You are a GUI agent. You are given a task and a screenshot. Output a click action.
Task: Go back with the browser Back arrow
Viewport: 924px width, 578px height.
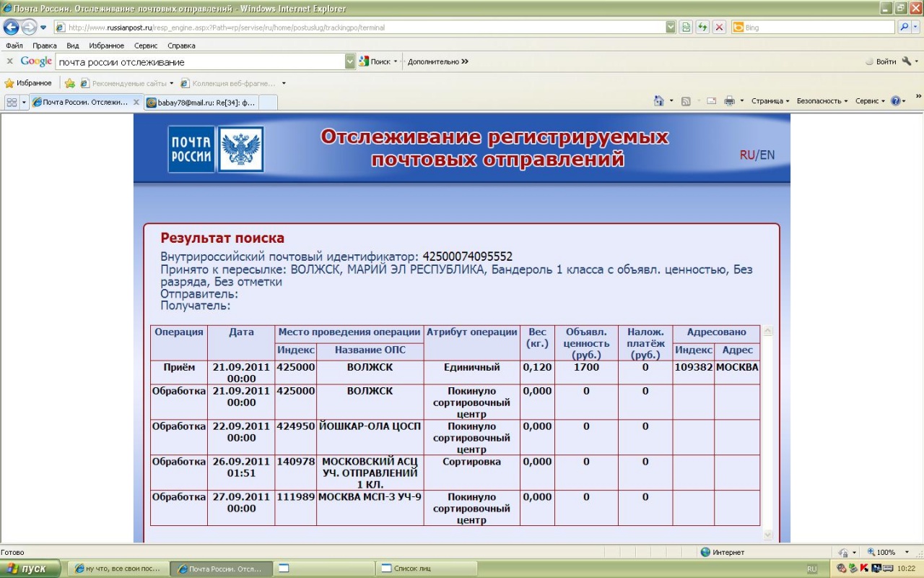point(11,27)
